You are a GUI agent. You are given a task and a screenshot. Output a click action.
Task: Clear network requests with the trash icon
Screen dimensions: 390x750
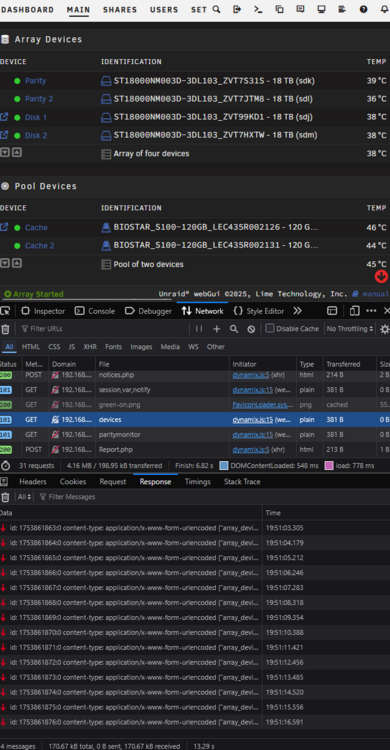tap(5, 329)
